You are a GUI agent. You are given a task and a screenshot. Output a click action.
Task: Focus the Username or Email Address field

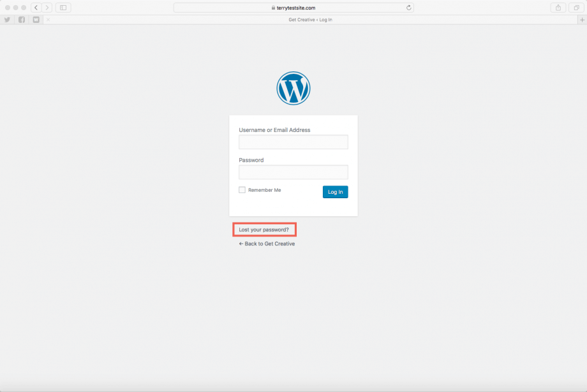click(293, 142)
